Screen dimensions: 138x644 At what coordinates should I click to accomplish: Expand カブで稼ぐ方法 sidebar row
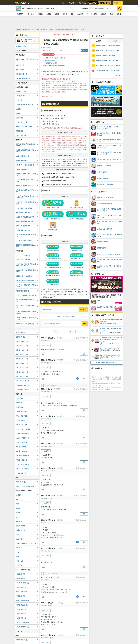point(27,135)
